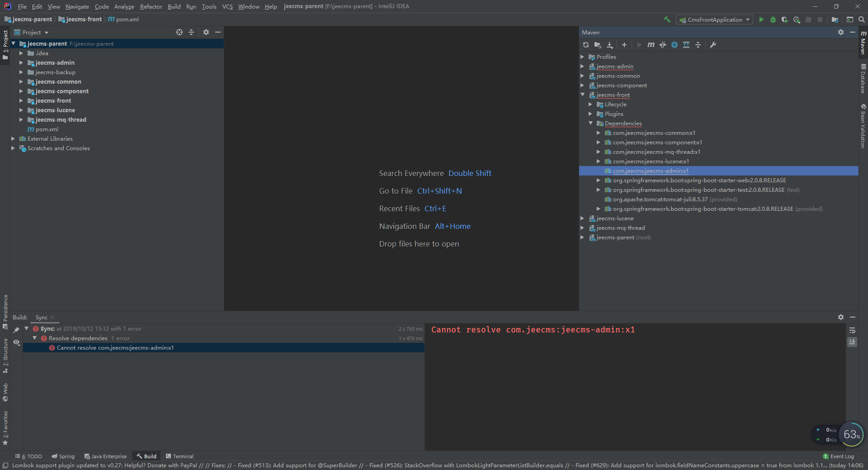
Task: Run CmsFrontApplication with the play button
Action: [x=761, y=19]
